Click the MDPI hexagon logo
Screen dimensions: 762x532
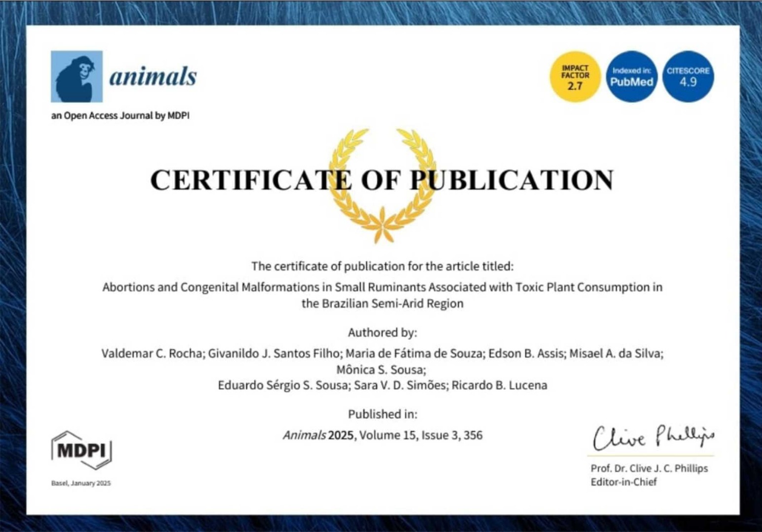tap(81, 450)
